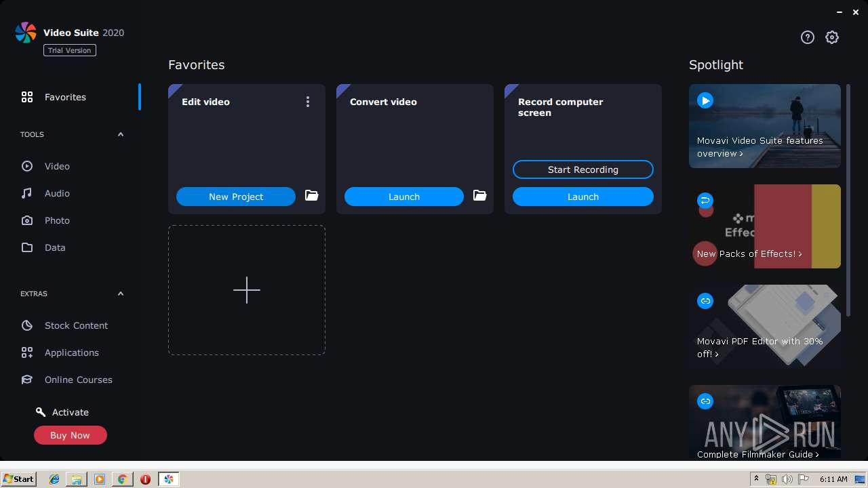Click the taskbar clock showing 6:11 AM

[x=833, y=479]
